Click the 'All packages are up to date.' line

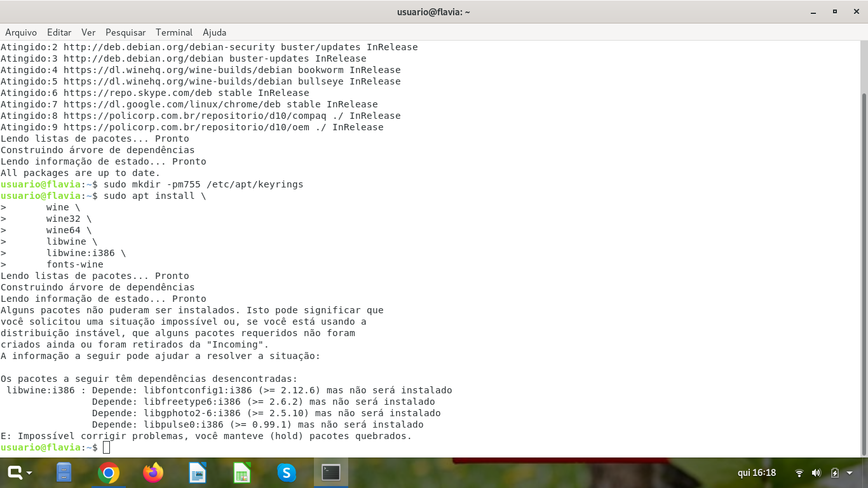(81, 173)
